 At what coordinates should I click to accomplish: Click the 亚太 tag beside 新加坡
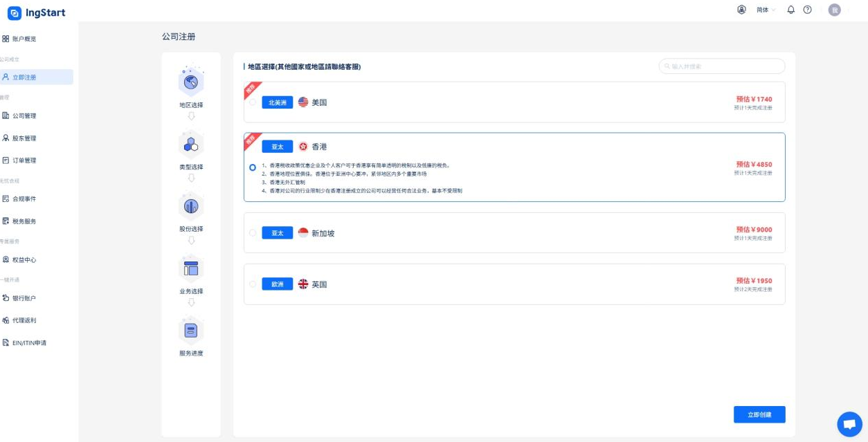click(x=278, y=233)
